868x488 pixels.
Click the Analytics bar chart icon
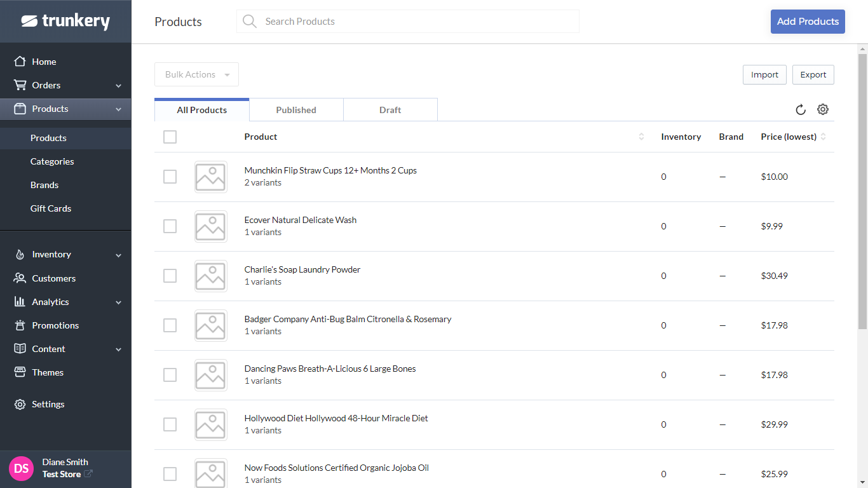20,302
